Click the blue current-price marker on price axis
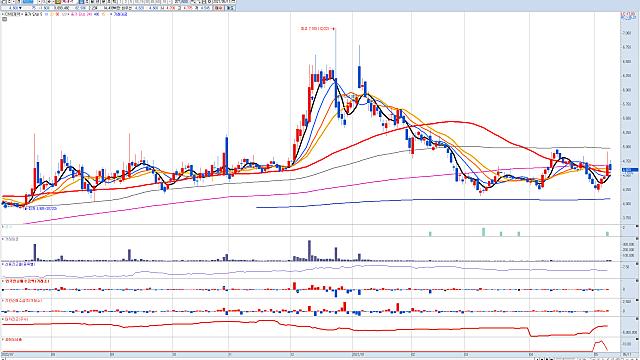Screen dimensions: 640x360 (630, 170)
